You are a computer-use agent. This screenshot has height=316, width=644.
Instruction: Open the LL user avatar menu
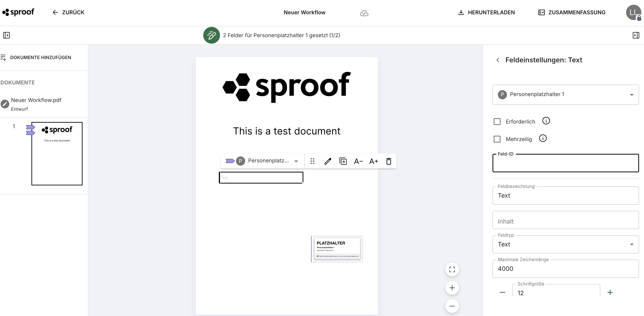click(x=634, y=12)
